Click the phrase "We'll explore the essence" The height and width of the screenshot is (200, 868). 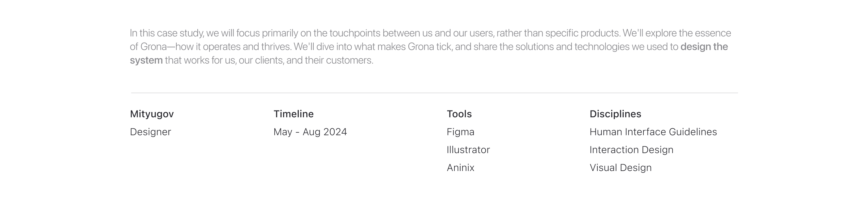[677, 33]
